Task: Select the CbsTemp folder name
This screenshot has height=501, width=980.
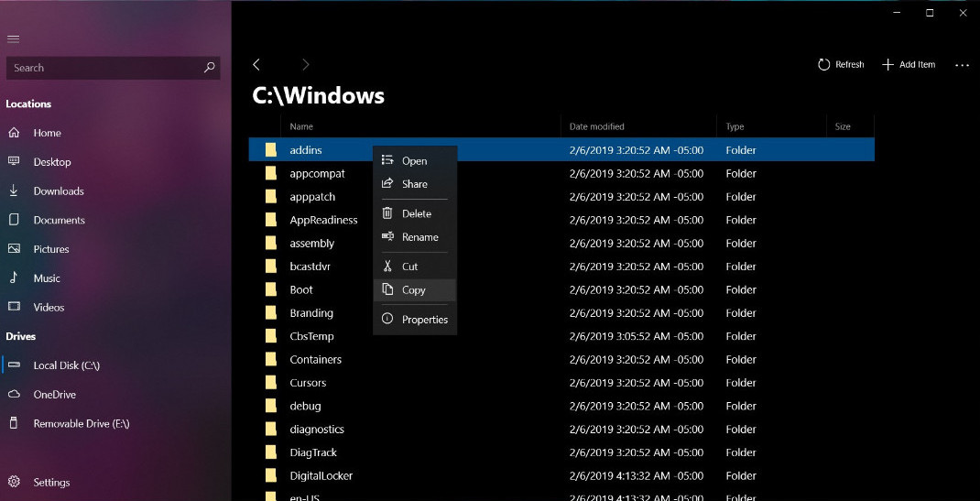Action: (312, 336)
